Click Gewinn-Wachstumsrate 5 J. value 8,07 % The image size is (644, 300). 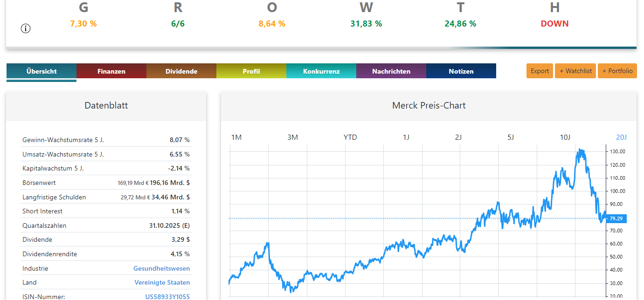180,140
